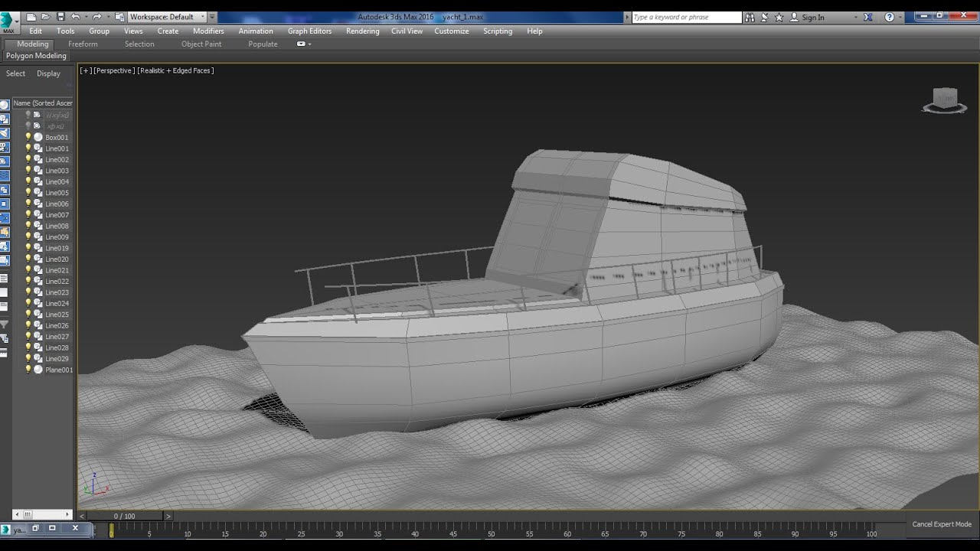The image size is (980, 551).
Task: Open the Workspace: Default dropdown
Action: 167,17
